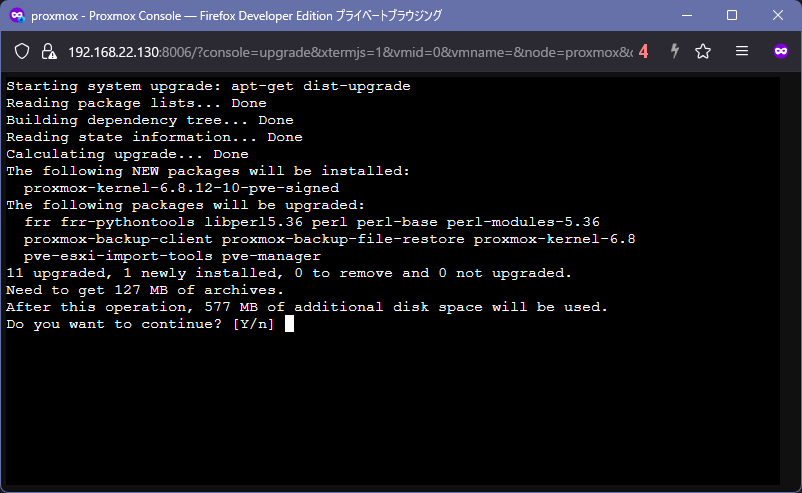
Task: Open the Firefox hamburger menu
Action: [742, 51]
